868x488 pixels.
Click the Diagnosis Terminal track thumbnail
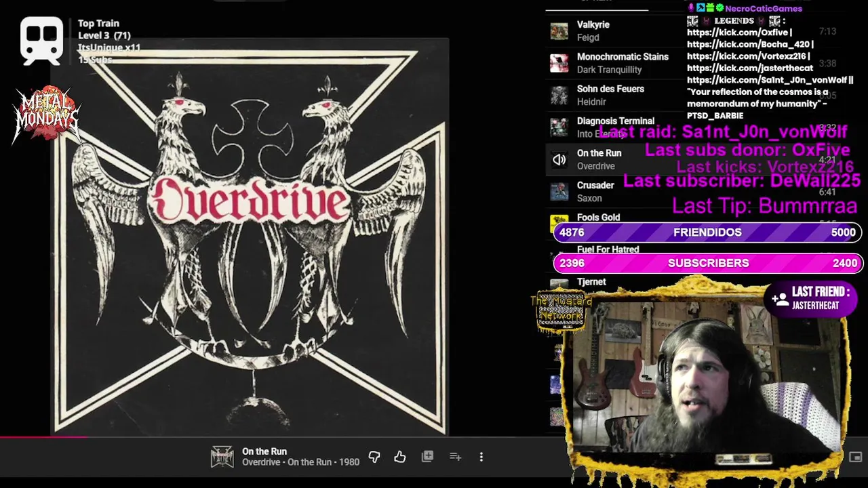(x=559, y=127)
